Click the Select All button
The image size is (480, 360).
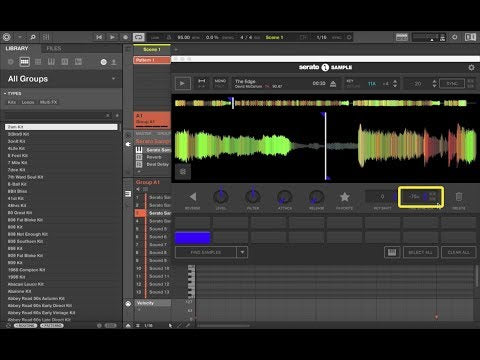pyautogui.click(x=420, y=252)
